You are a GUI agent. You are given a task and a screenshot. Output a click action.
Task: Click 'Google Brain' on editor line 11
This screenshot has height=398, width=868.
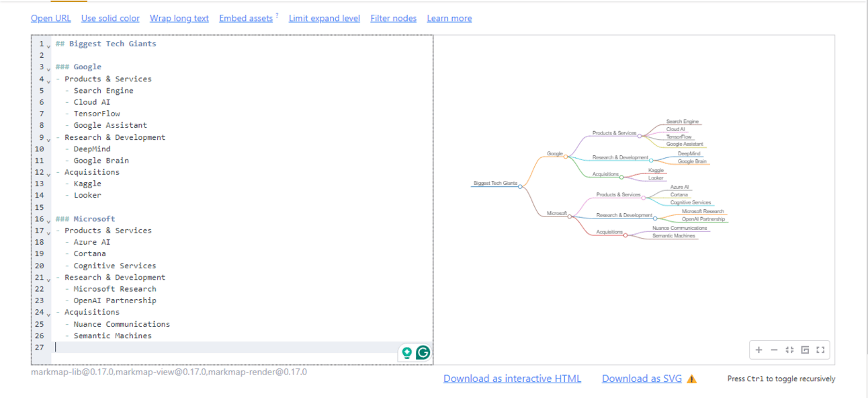pyautogui.click(x=101, y=161)
